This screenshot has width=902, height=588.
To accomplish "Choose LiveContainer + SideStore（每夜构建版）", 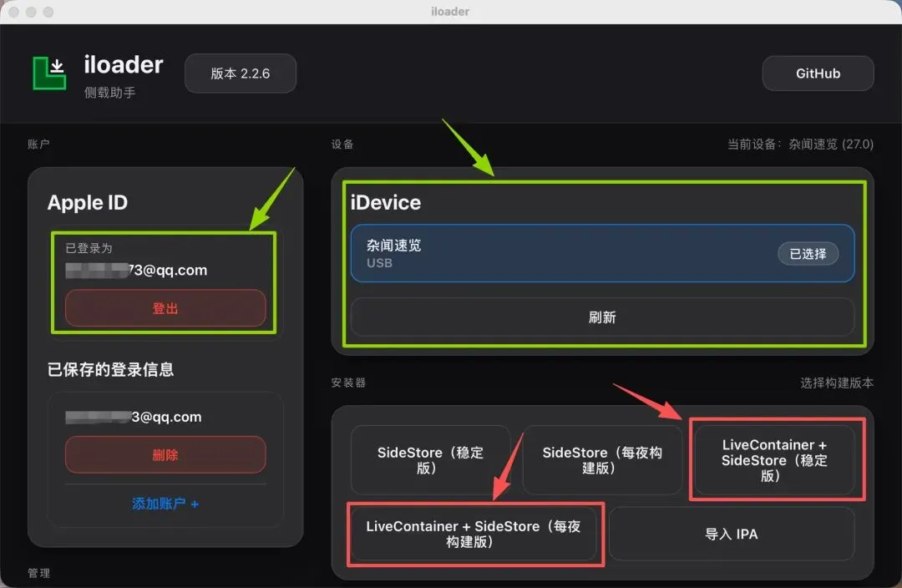I will pyautogui.click(x=474, y=534).
